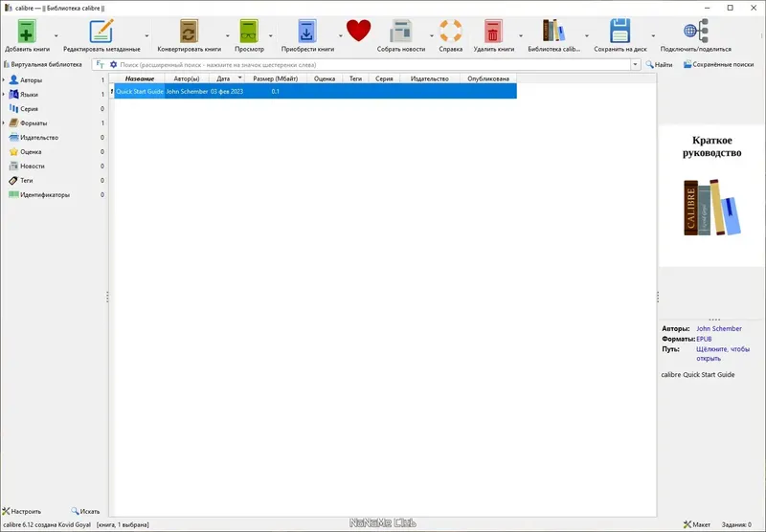Expand the Языки tree item
The image size is (766, 532).
(x=4, y=94)
